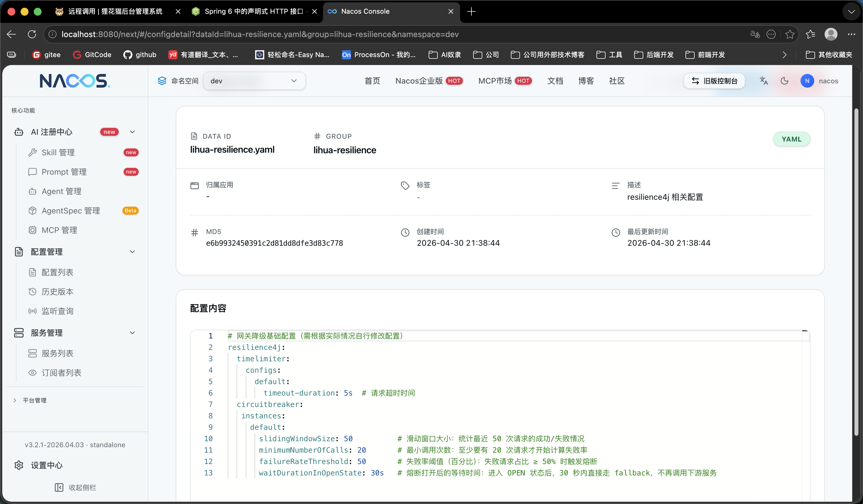Open 社区 in top navigation
Screen dimensions: 863x504
617,81
